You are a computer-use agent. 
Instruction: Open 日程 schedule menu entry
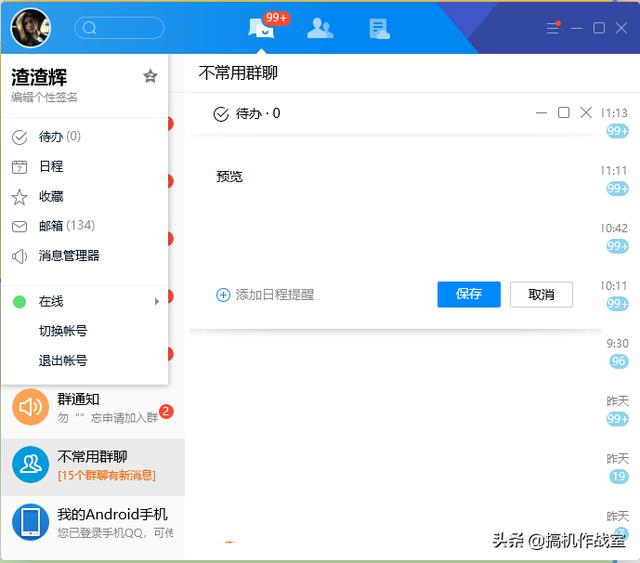pos(84,167)
